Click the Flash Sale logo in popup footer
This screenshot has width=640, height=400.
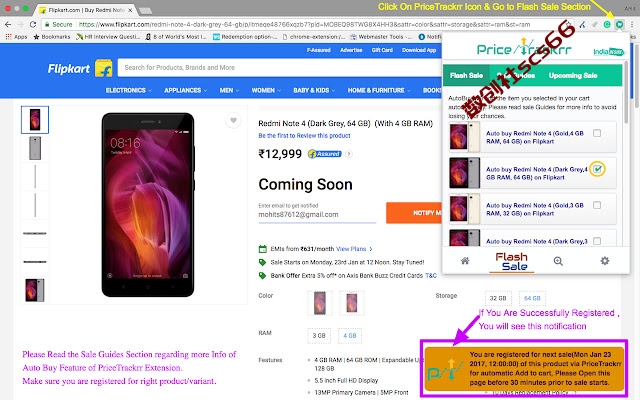click(511, 262)
